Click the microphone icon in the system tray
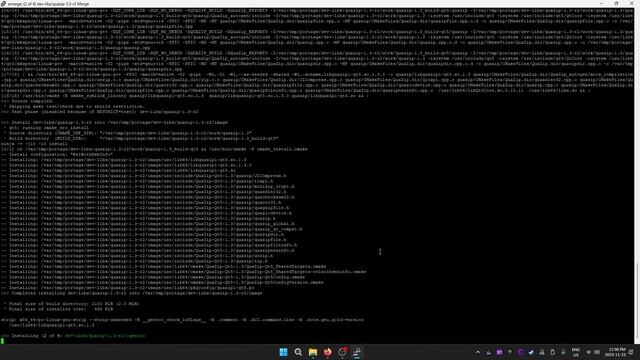640x360 pixels. (x=563, y=352)
